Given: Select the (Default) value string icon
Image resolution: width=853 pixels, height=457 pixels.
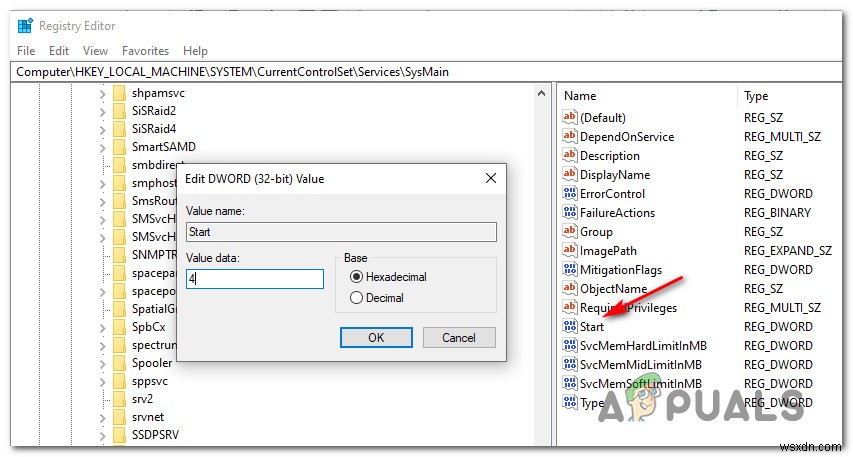Looking at the screenshot, I should 570,117.
